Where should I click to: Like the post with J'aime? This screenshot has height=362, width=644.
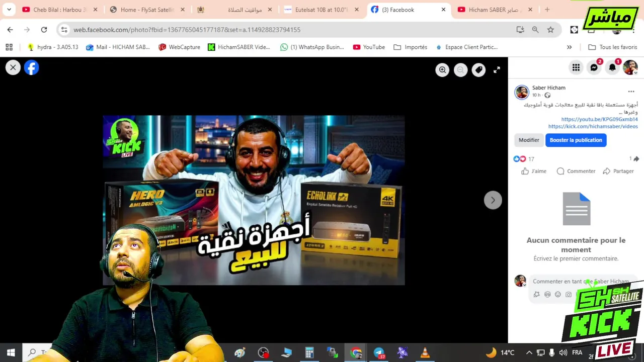coord(534,171)
